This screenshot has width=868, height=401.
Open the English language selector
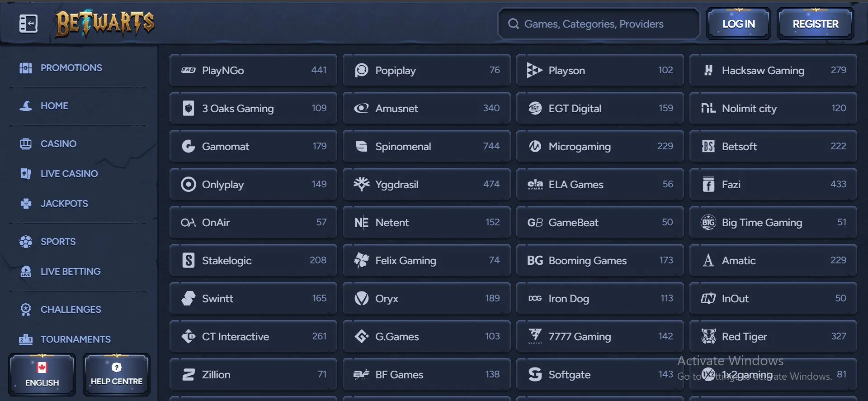click(42, 375)
